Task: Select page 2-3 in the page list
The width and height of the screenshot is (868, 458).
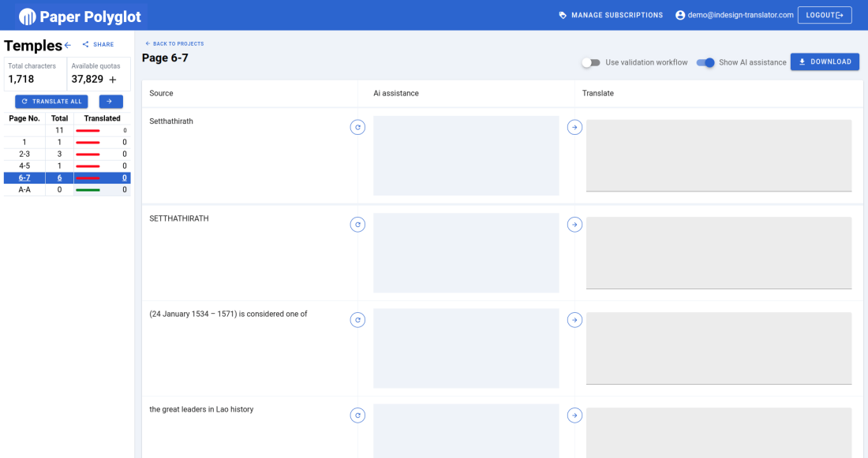Action: click(x=24, y=154)
